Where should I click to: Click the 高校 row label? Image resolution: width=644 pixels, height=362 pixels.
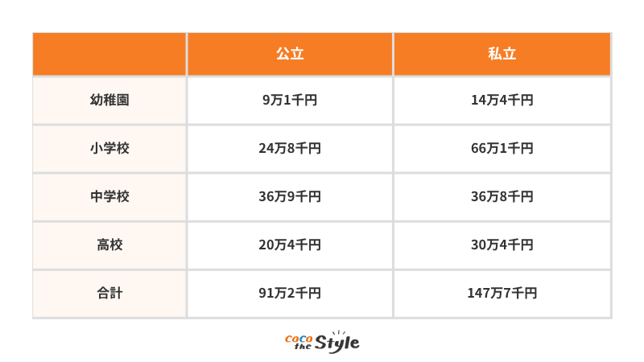click(109, 245)
